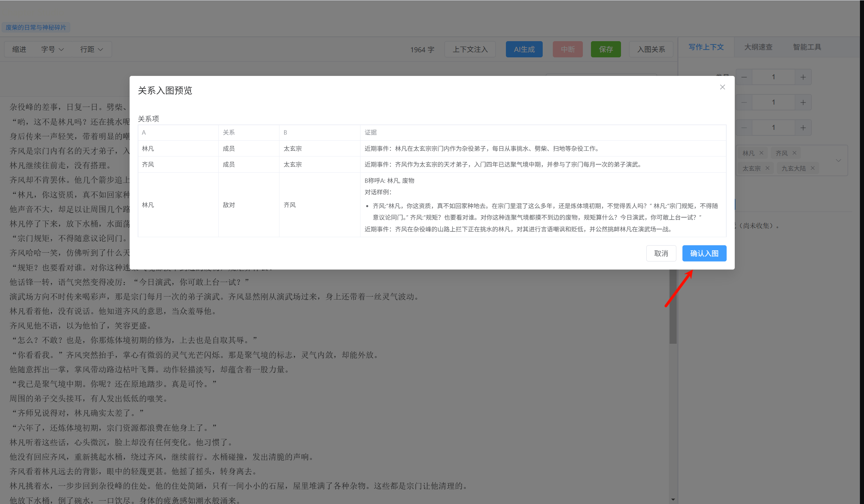This screenshot has height=504, width=864.
Task: Remove the 九玄大陆 tag with its X
Action: click(813, 168)
